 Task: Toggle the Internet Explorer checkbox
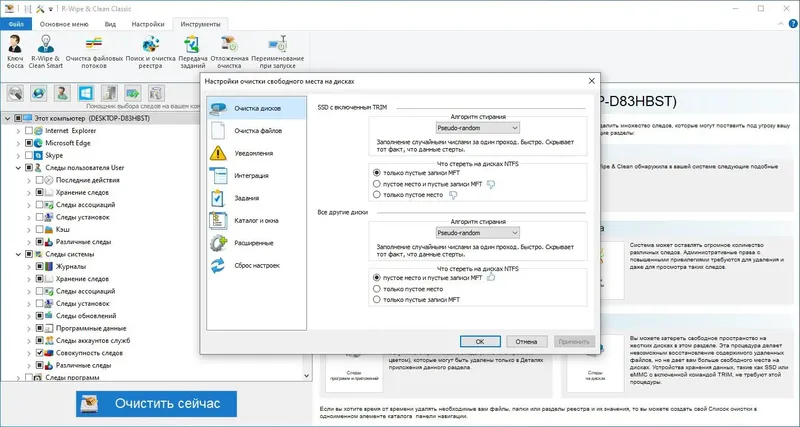point(29,131)
